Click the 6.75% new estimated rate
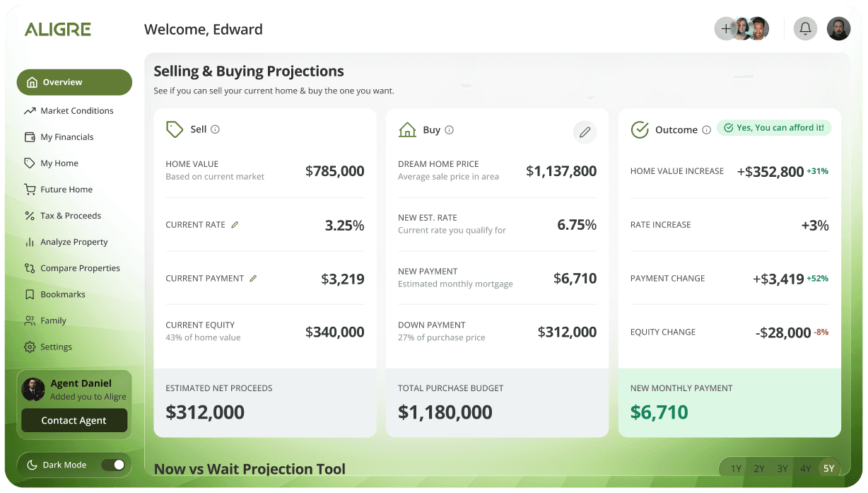The image size is (868, 493). [x=577, y=225]
